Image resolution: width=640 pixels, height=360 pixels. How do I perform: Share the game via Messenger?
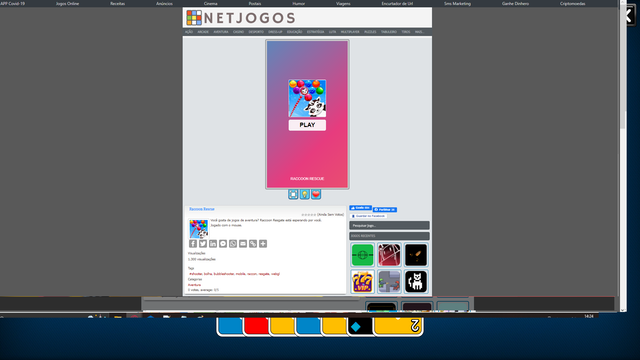click(x=223, y=244)
